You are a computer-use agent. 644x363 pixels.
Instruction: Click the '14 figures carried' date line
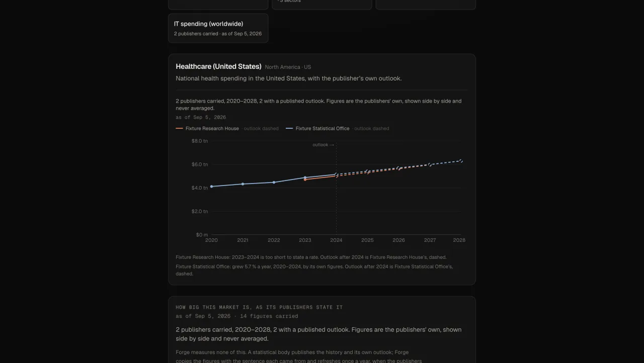[x=236, y=316]
